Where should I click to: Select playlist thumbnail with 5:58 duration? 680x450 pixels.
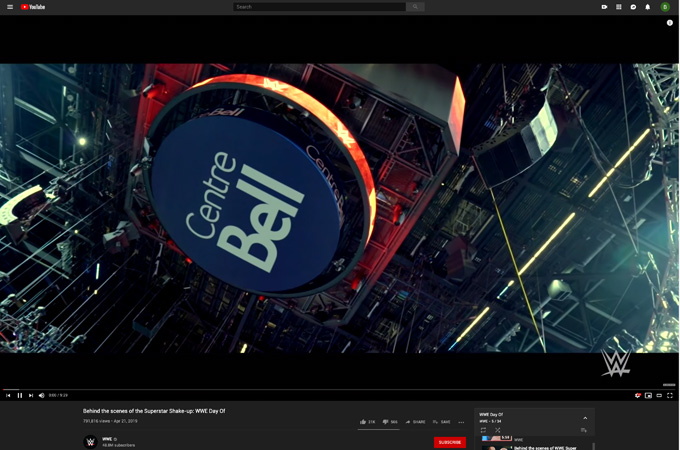(x=497, y=438)
